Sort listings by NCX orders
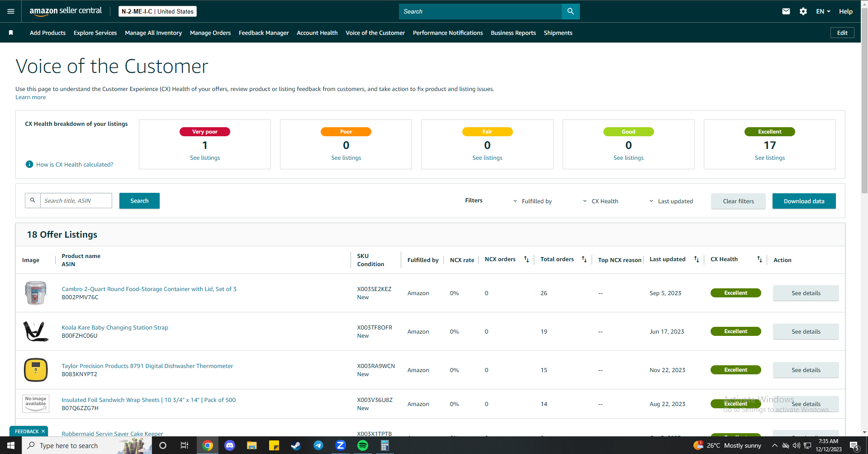 pyautogui.click(x=526, y=259)
